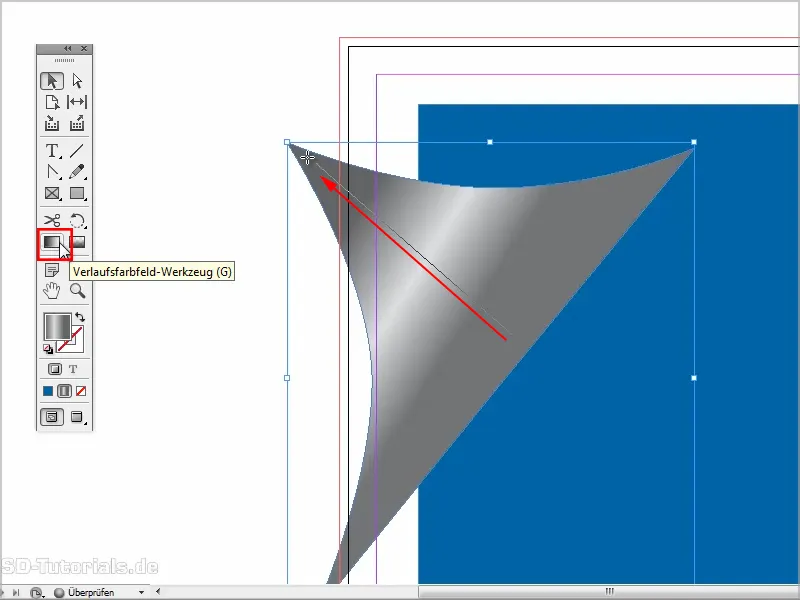Click toolbox gripper bar at top

point(64,60)
